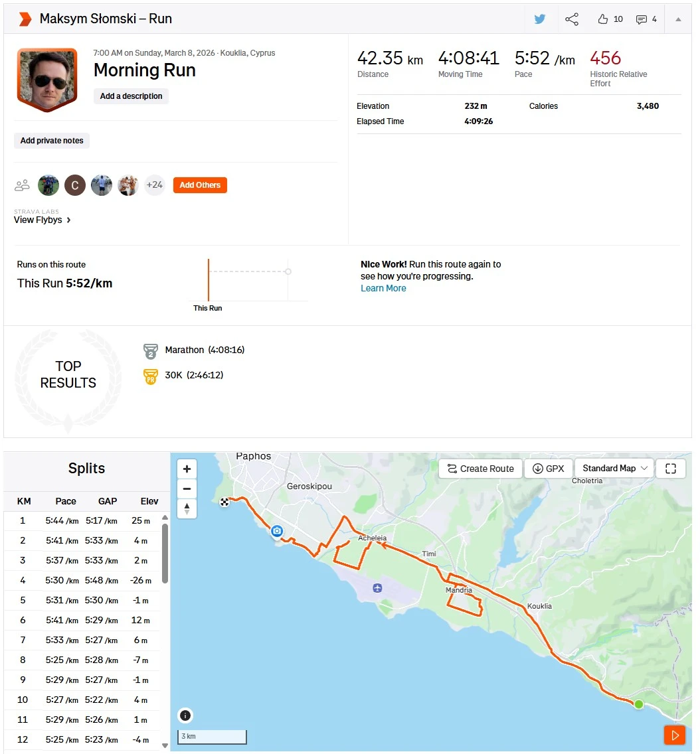Zoom in on the route map
The image size is (700, 754).
187,469
